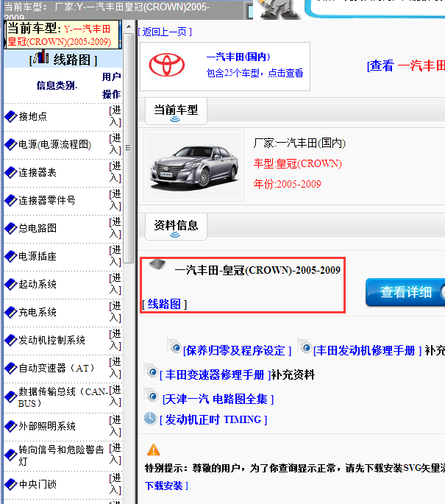445x504 pixels.
Task: Click the book icon beside 起动系统
Action: tap(10, 284)
